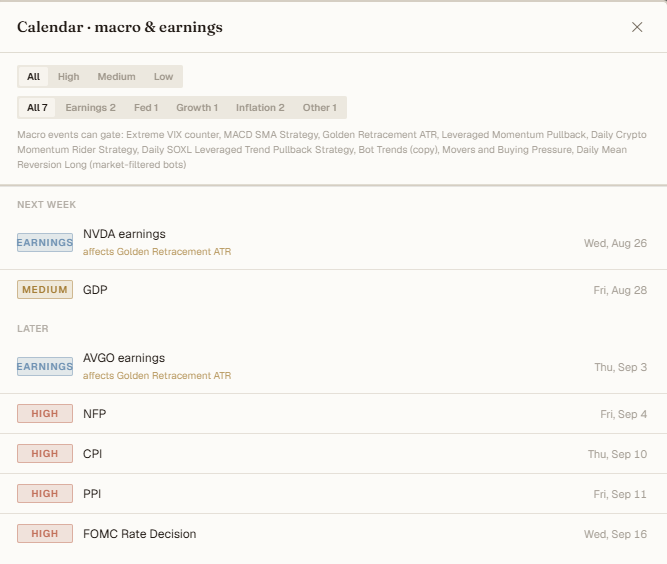Viewport: 667px width, 564px height.
Task: Click the MEDIUM badge beside GDP
Action: click(45, 290)
